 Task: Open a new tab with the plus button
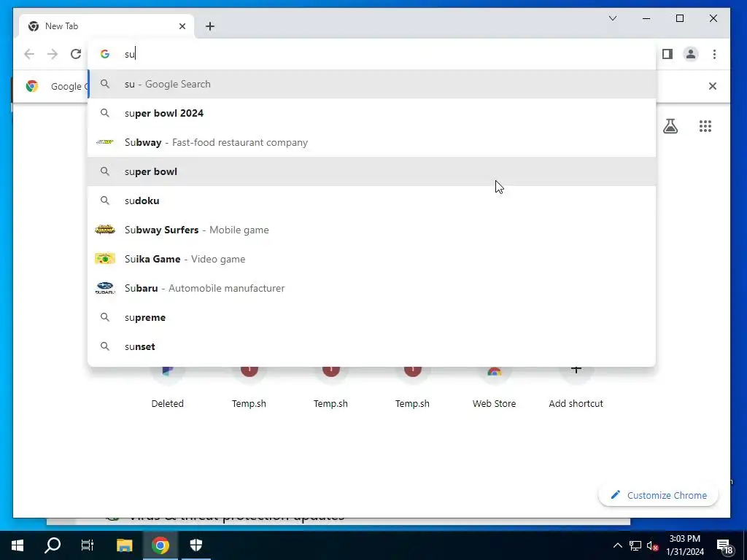(209, 26)
